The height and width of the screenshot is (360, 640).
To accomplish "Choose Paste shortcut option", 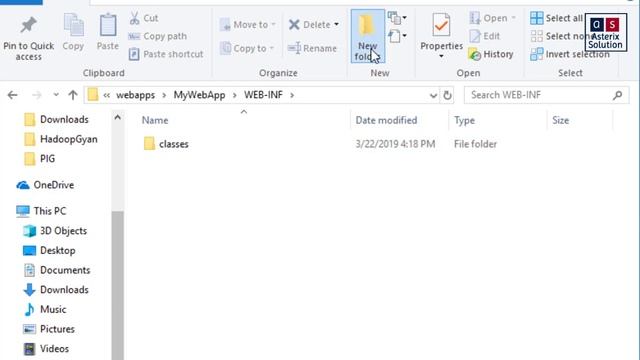I will [x=166, y=54].
